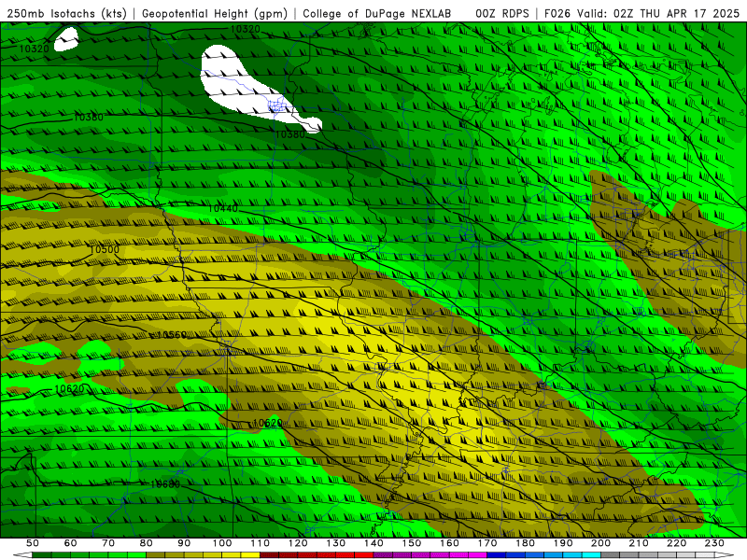This screenshot has height=560, width=747.
Task: Select the dark blue swatch right of 170
Action: (x=497, y=555)
